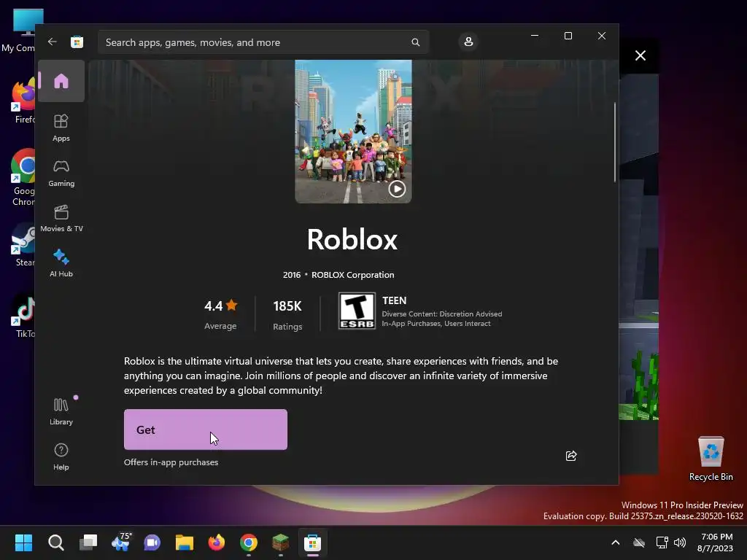Open network status in system tray

pos(662,542)
